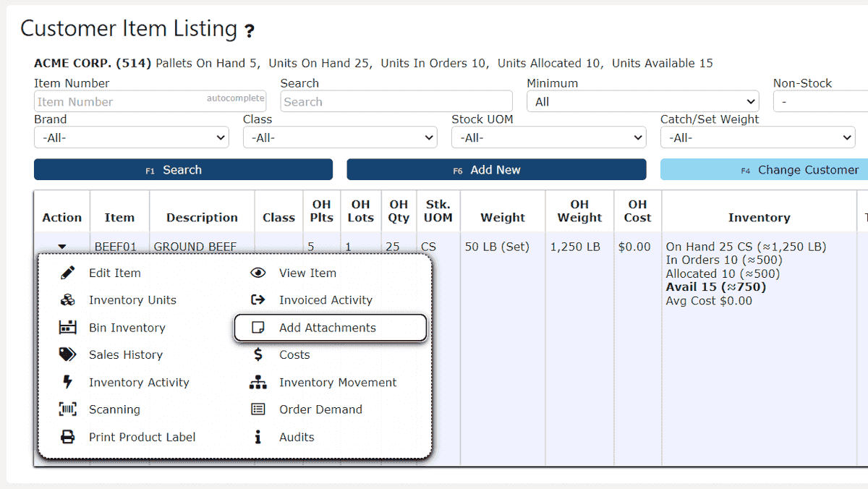Click the tags icon beside Sales History
This screenshot has width=868, height=489.
pos(67,354)
